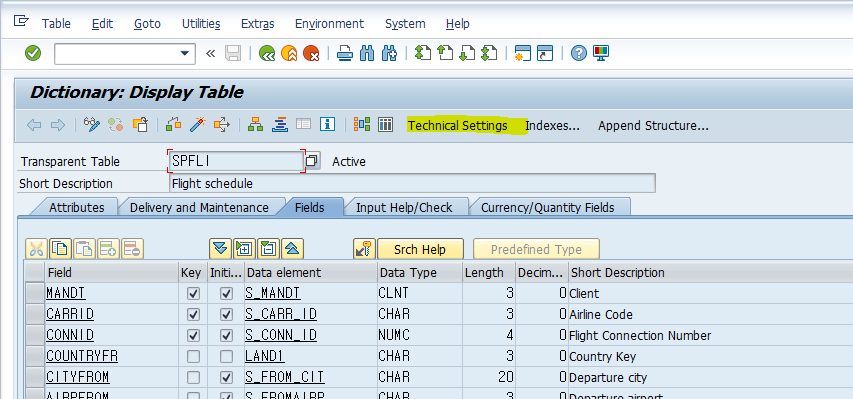This screenshot has width=853, height=399.
Task: Display the object list hierarchy icon
Action: [255, 125]
